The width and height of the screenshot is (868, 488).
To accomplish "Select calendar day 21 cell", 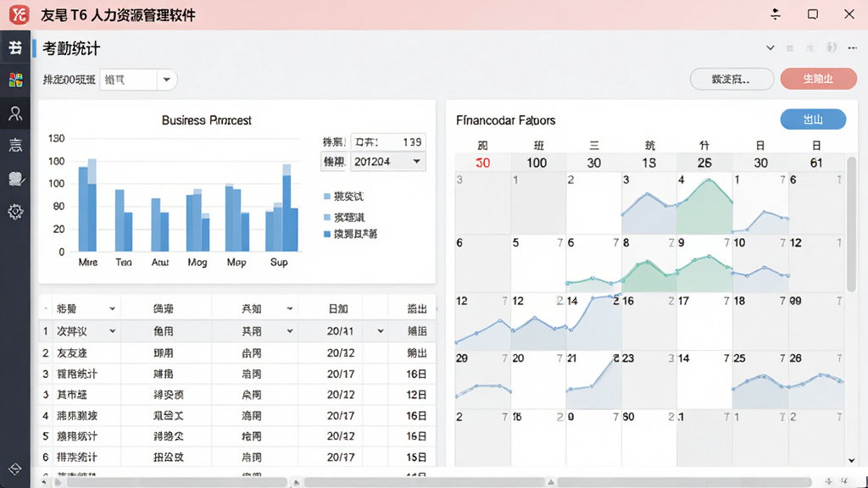I will click(593, 380).
